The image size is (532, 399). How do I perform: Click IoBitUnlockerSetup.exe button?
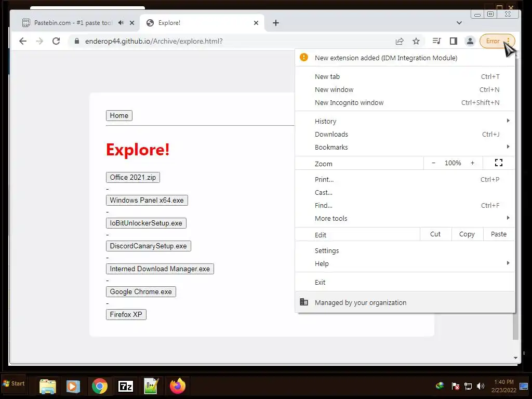tap(146, 223)
